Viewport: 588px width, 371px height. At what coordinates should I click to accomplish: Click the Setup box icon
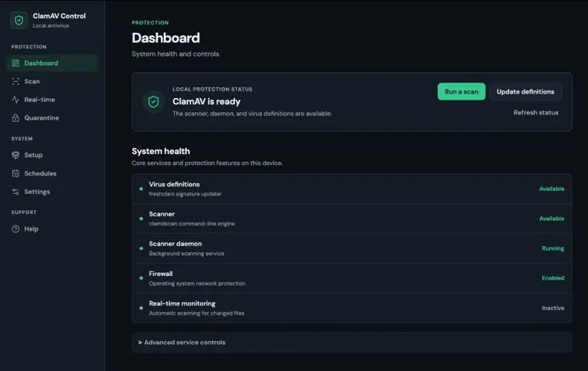[15, 155]
